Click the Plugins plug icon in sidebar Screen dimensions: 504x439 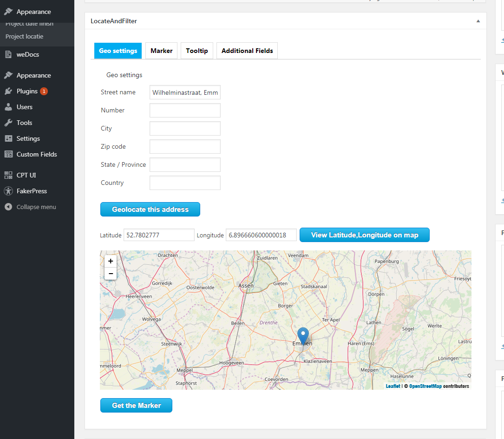point(8,91)
